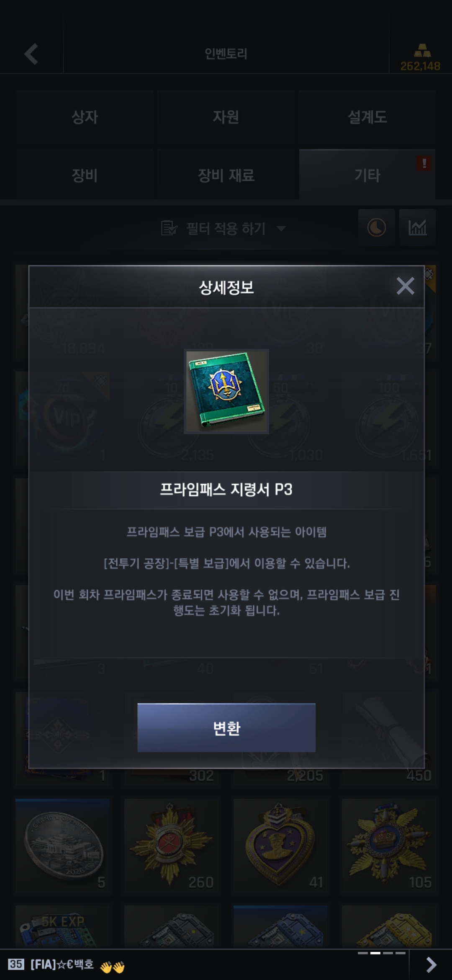Select the grand opening silver coin item
452x980 pixels.
(x=63, y=845)
